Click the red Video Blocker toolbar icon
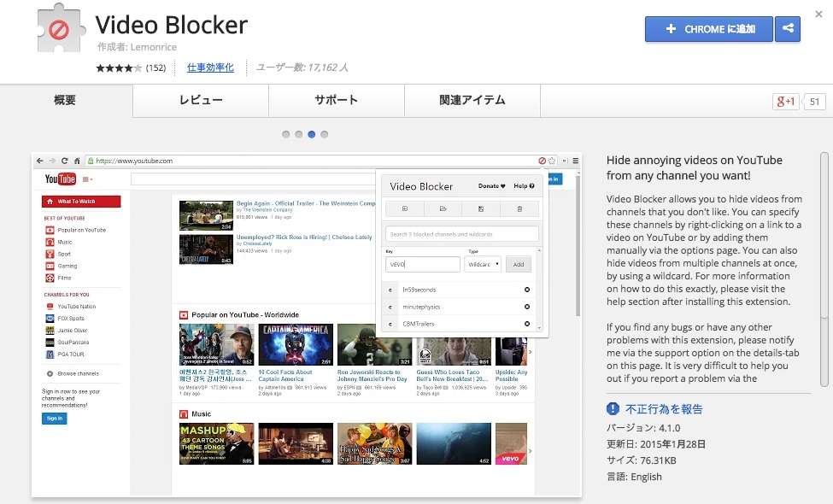 click(x=542, y=161)
